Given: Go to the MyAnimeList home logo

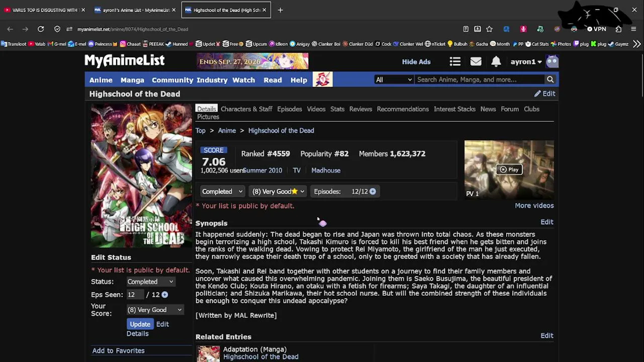Looking at the screenshot, I should (124, 61).
